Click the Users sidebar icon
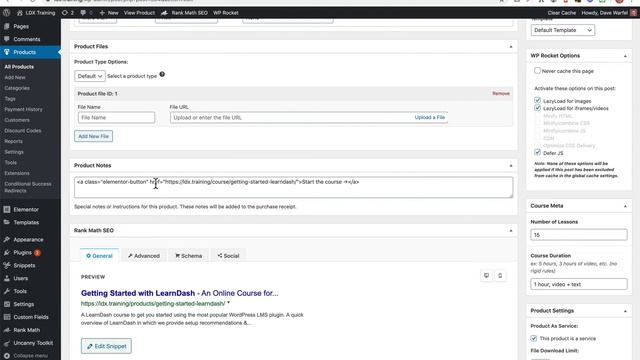 7,278
